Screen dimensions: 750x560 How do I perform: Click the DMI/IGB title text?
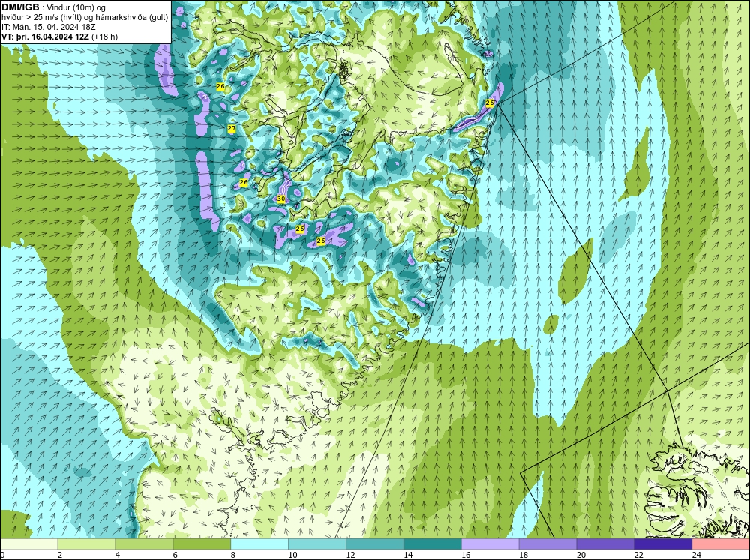[x=20, y=7]
